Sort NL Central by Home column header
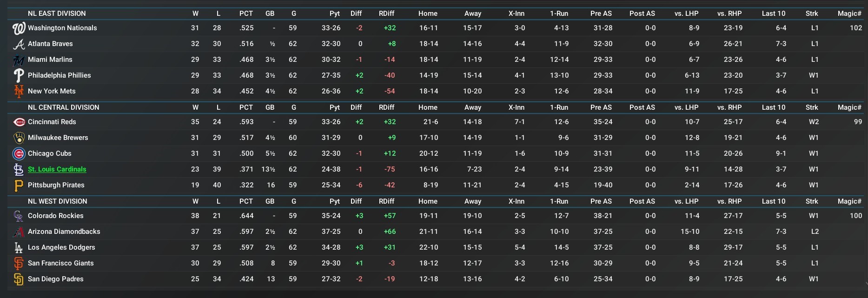This screenshot has height=298, width=868. pos(428,107)
